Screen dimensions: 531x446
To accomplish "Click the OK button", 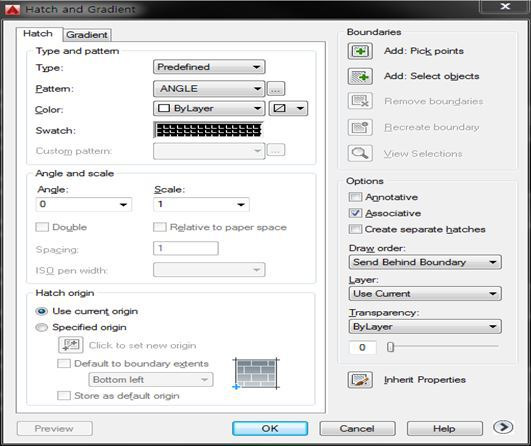I will [x=270, y=428].
